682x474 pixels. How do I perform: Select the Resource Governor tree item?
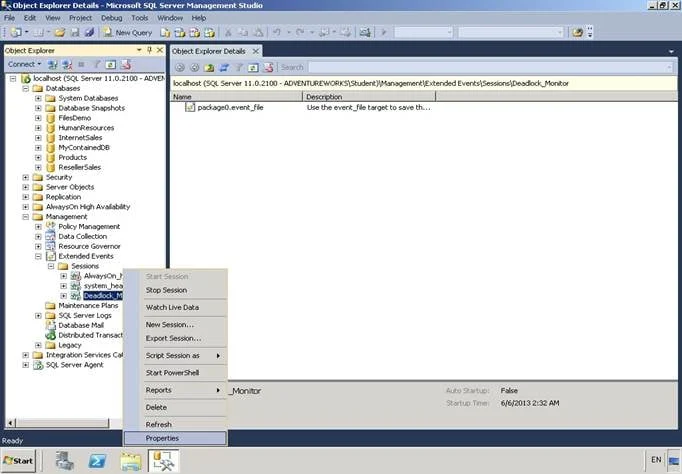(x=89, y=246)
